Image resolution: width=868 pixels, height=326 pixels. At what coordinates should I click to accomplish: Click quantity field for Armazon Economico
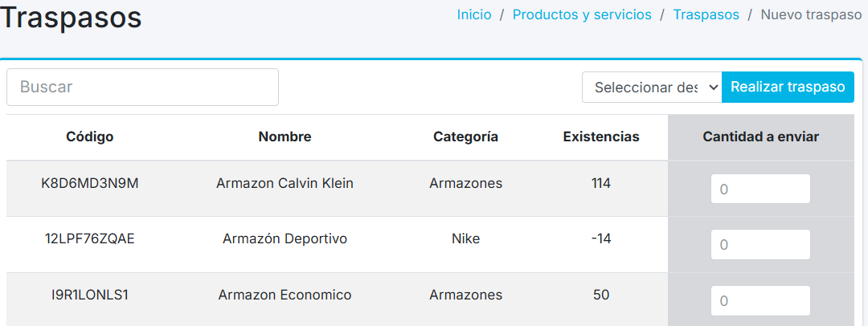pyautogui.click(x=760, y=301)
